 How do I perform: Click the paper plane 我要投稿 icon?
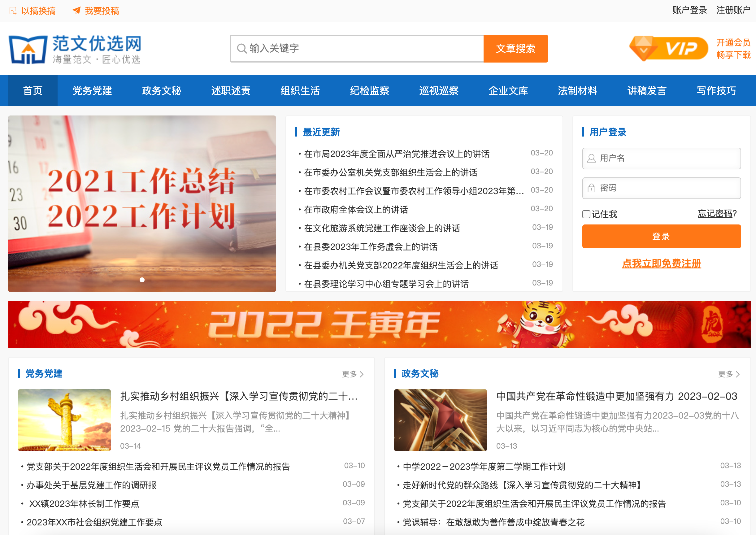[76, 11]
